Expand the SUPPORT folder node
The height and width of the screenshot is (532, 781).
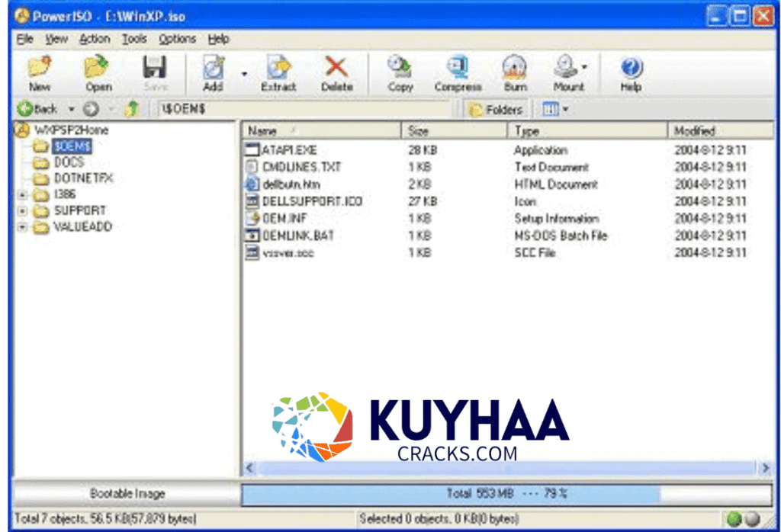tap(23, 210)
